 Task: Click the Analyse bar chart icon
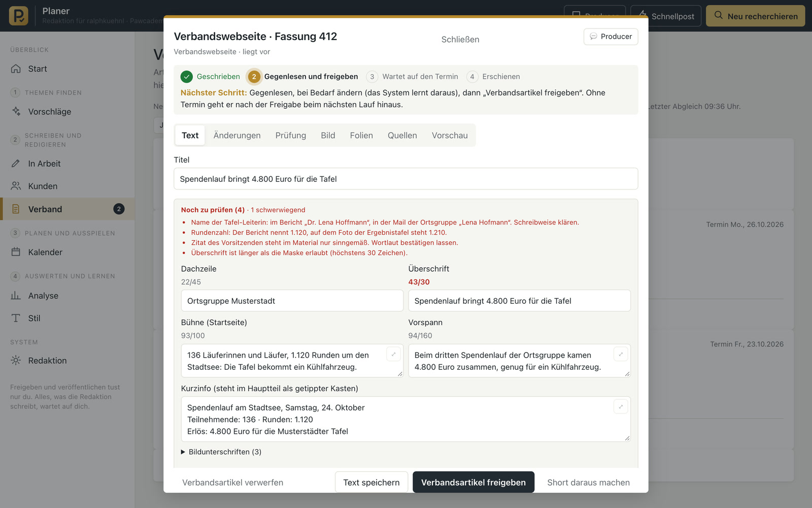(16, 296)
